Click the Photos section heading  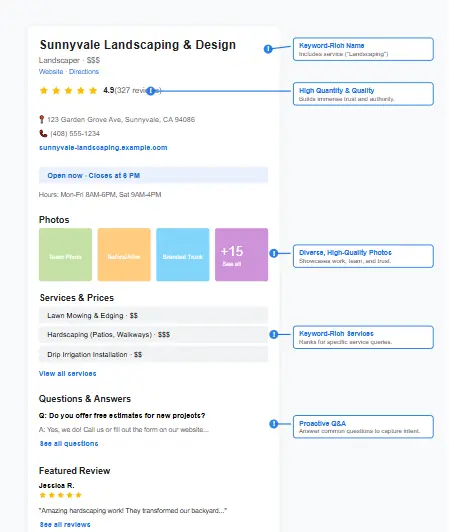[x=54, y=220]
